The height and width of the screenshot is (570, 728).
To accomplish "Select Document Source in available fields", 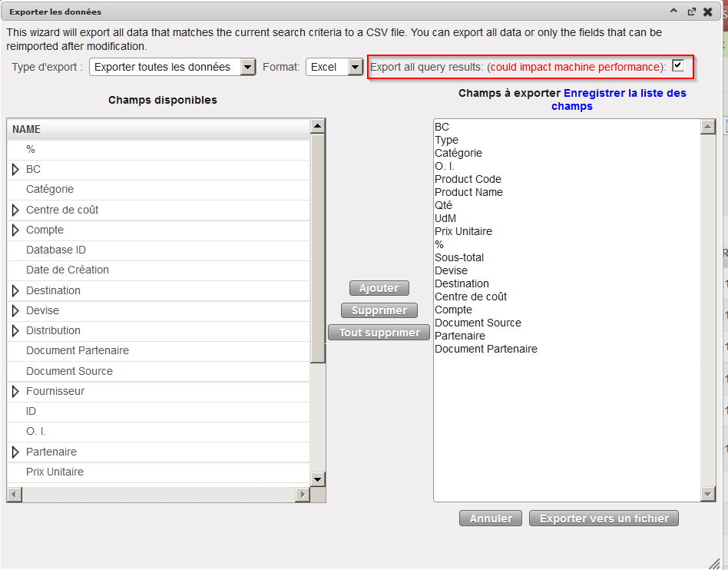I will click(x=158, y=371).
